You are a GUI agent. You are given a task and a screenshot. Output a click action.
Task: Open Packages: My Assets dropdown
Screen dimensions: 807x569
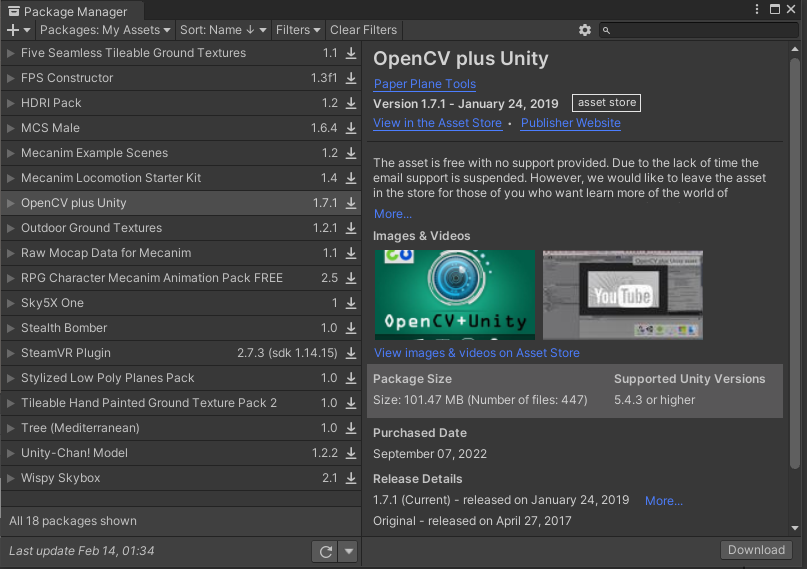click(x=105, y=30)
